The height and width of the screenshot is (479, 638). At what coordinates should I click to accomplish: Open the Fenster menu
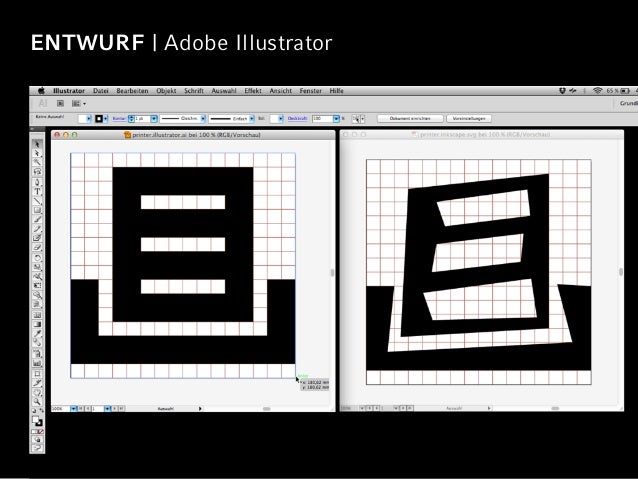click(310, 91)
